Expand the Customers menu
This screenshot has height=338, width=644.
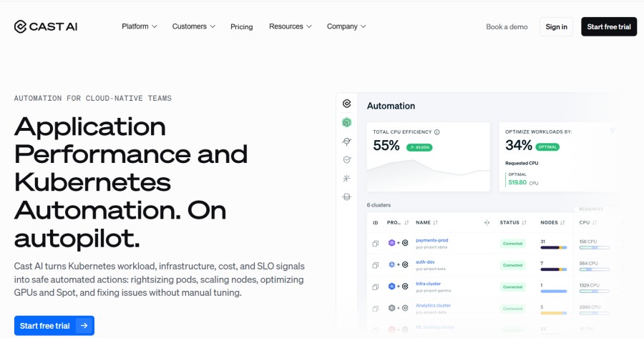pos(193,26)
